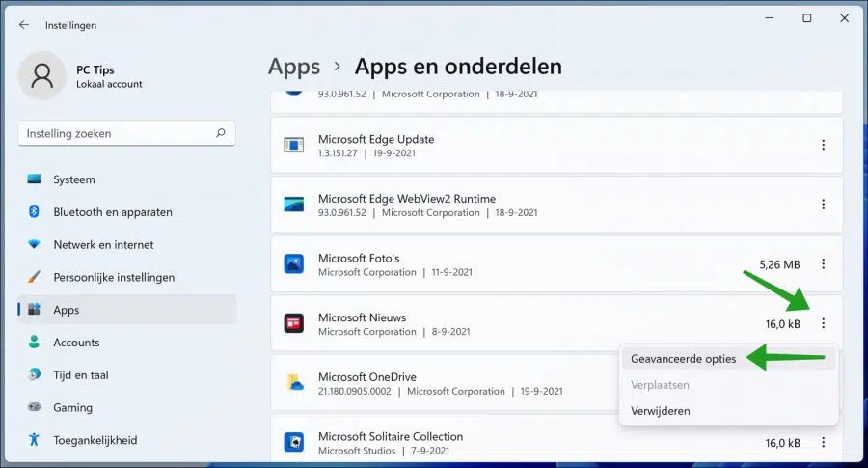Click the Microsoft Foto's app icon

tap(293, 263)
